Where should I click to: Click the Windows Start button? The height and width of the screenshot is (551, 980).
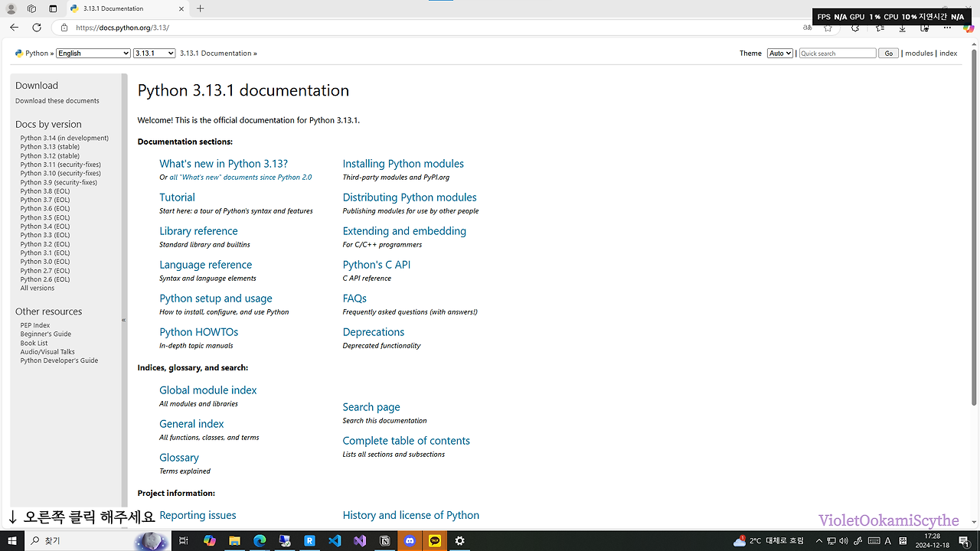pyautogui.click(x=12, y=540)
